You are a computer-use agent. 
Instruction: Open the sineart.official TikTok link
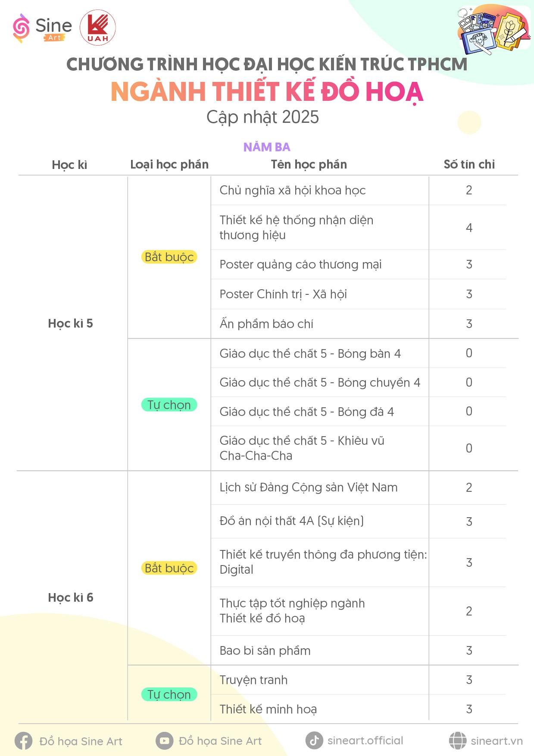365,740
